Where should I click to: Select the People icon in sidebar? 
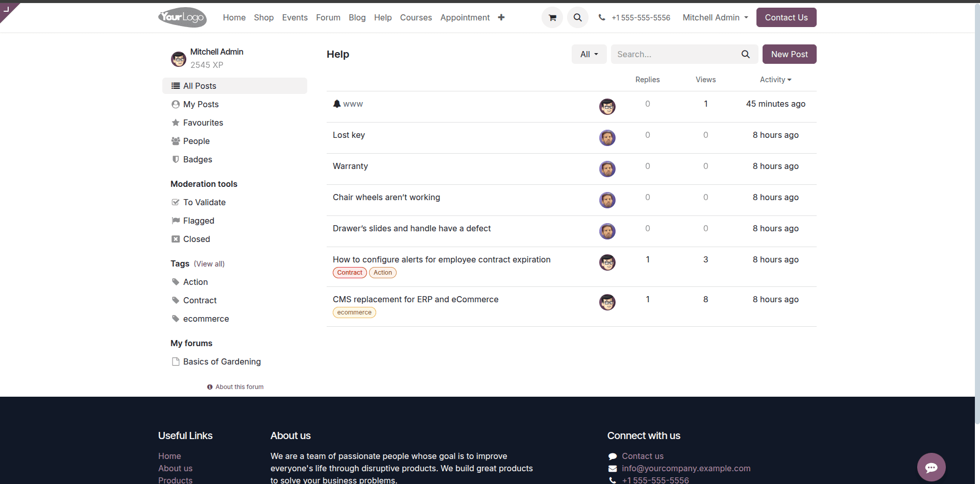176,141
